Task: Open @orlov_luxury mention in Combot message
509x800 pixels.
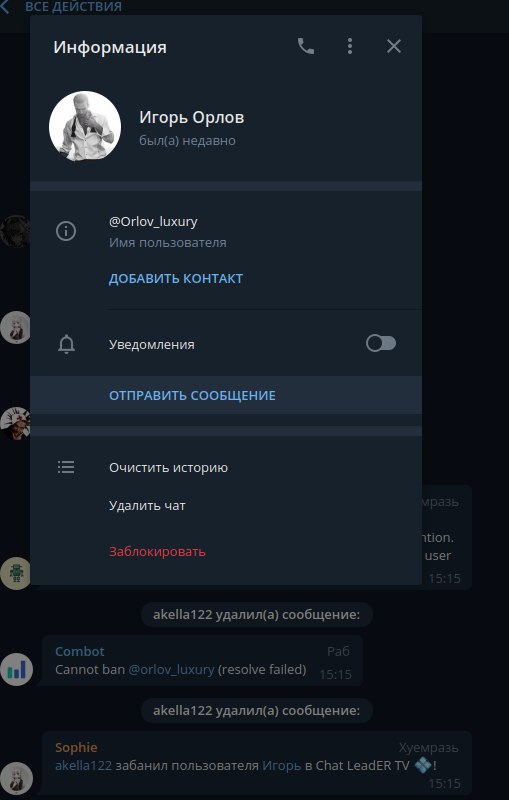Action: (x=171, y=669)
